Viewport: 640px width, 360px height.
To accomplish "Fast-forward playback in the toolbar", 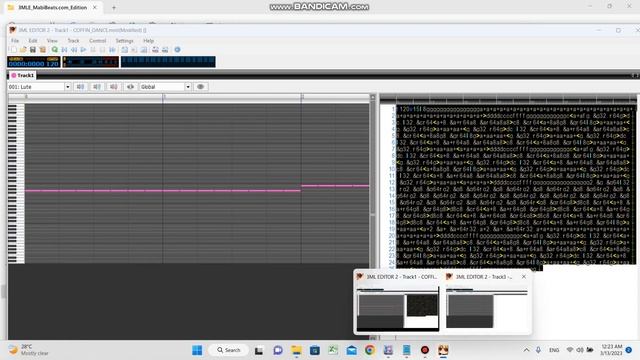I will (x=112, y=50).
